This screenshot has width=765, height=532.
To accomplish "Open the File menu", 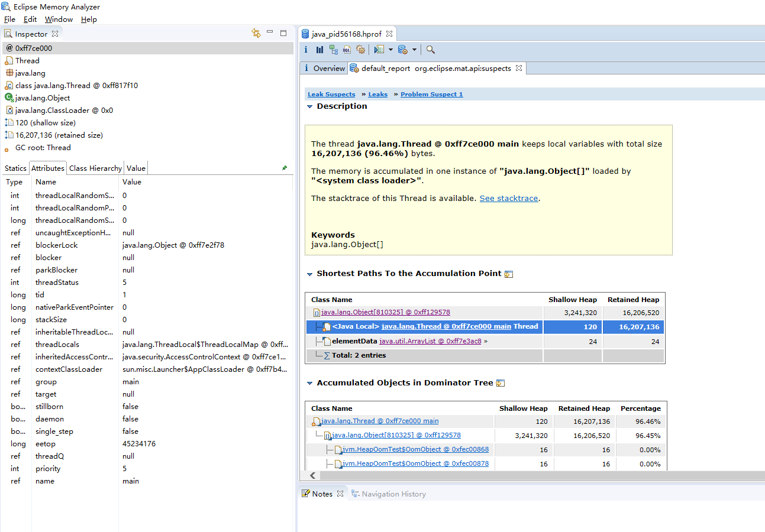I will click(x=9, y=19).
